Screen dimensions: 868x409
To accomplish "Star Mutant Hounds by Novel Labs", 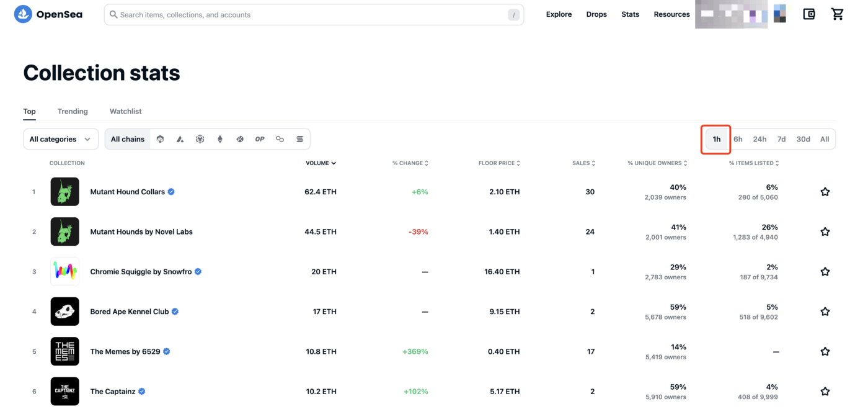I will click(825, 231).
